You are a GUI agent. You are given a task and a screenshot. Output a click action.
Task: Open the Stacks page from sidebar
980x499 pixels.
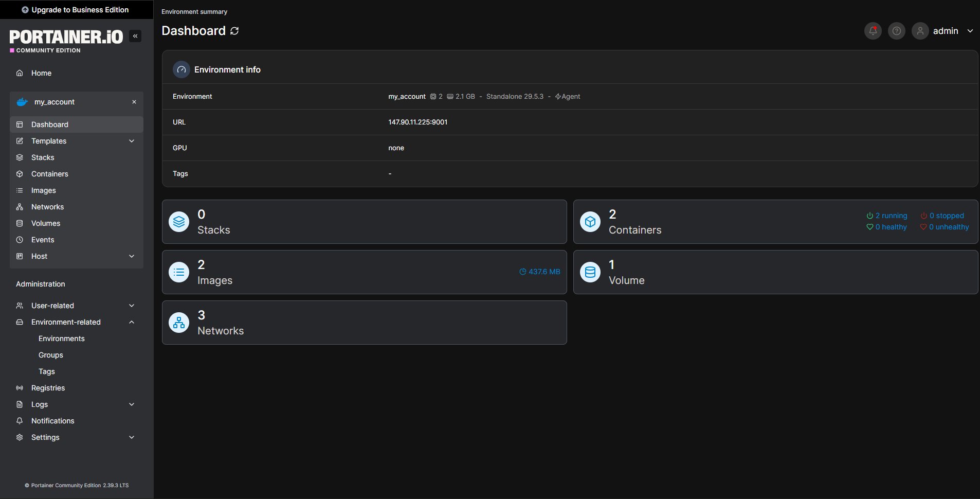(x=77, y=157)
